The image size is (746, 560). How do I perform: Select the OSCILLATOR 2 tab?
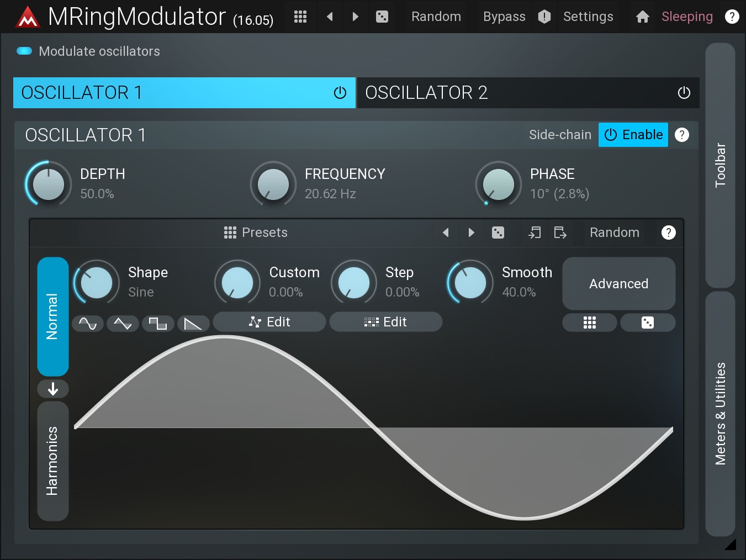click(528, 93)
